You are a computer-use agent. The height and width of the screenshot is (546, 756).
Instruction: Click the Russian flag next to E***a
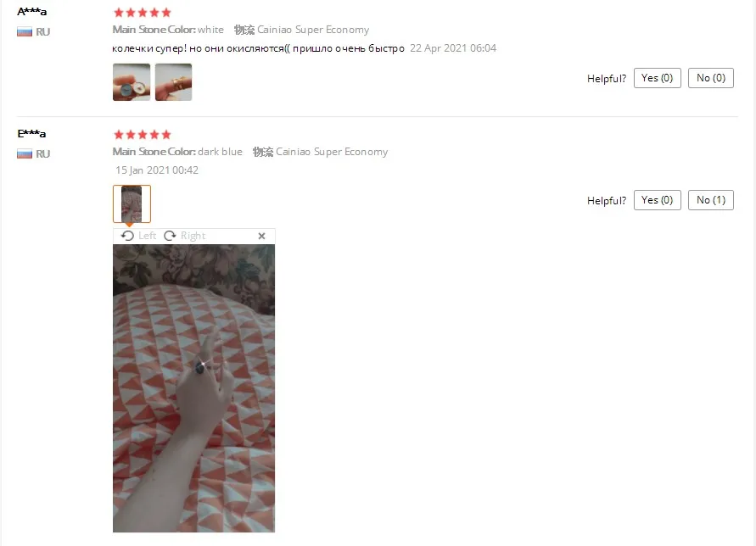coord(25,153)
